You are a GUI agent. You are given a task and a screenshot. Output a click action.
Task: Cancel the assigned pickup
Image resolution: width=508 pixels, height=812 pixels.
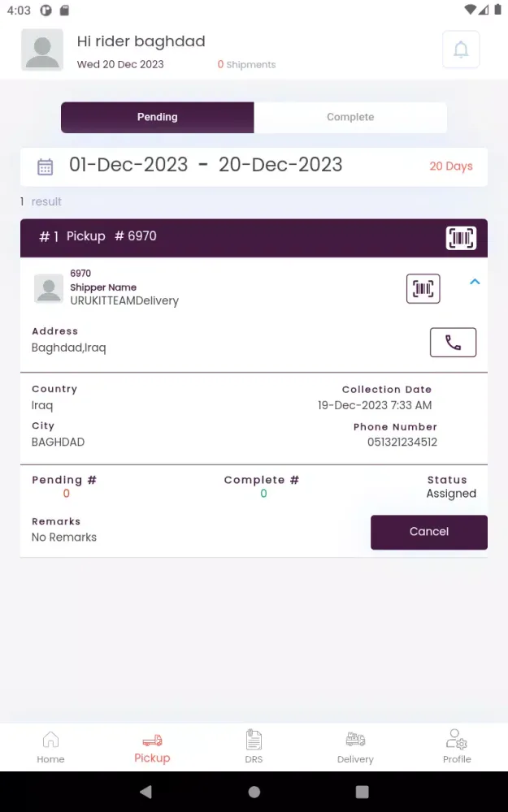(428, 532)
